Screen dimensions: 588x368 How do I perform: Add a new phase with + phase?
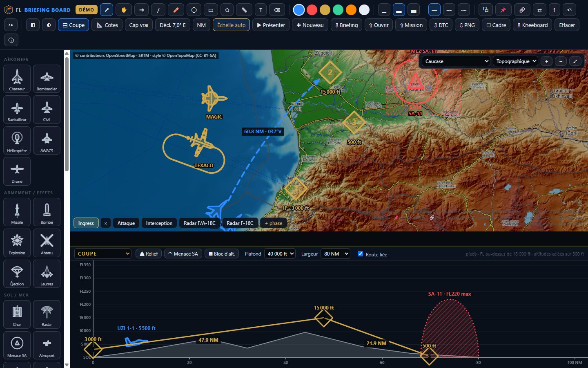(274, 223)
